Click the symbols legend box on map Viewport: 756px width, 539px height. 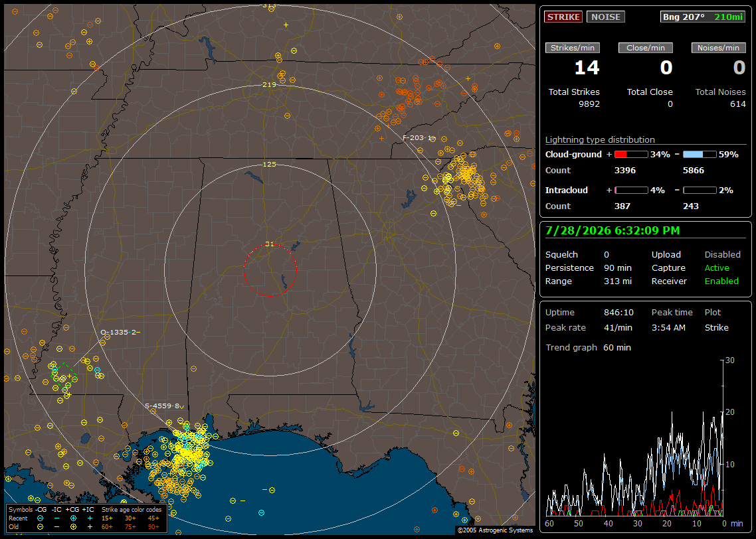tap(86, 518)
